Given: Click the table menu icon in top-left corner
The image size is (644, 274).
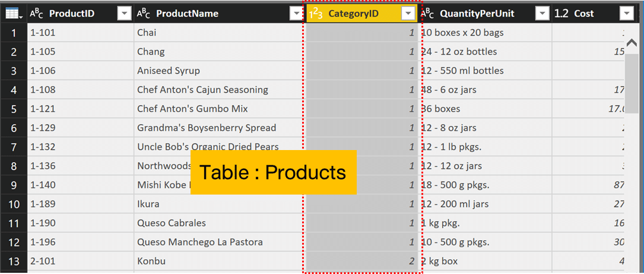Looking at the screenshot, I should coord(14,14).
